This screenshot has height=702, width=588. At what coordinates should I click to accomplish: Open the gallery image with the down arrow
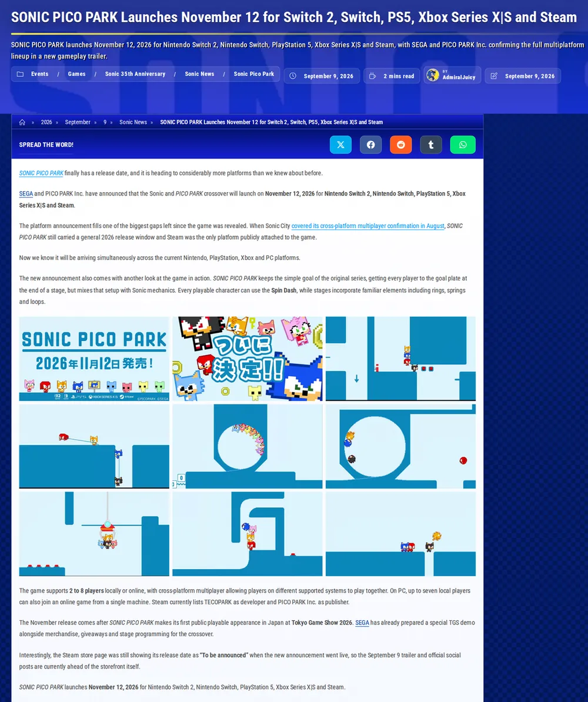pos(400,359)
